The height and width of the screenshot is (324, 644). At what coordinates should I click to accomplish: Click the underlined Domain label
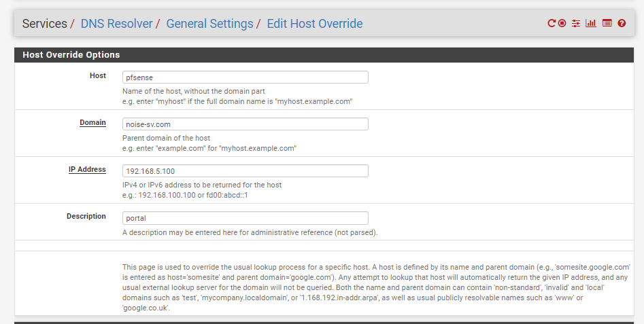[x=92, y=123]
